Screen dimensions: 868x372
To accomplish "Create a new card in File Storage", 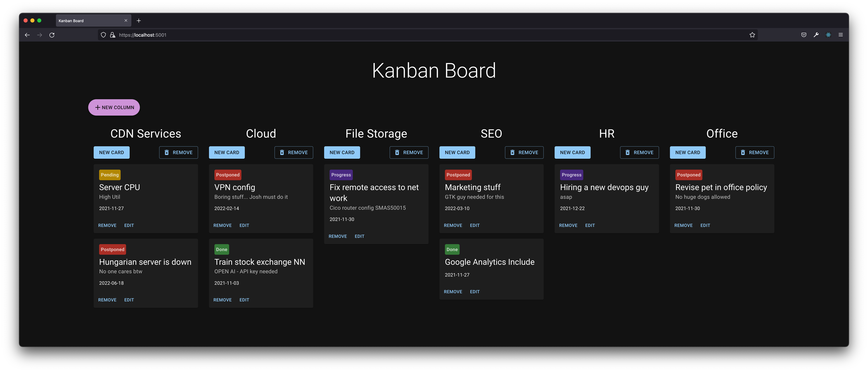I will 342,152.
